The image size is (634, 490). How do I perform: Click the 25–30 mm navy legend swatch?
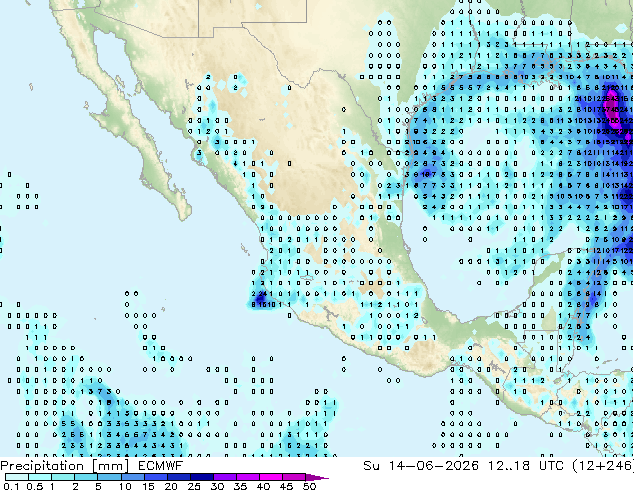pyautogui.click(x=201, y=477)
